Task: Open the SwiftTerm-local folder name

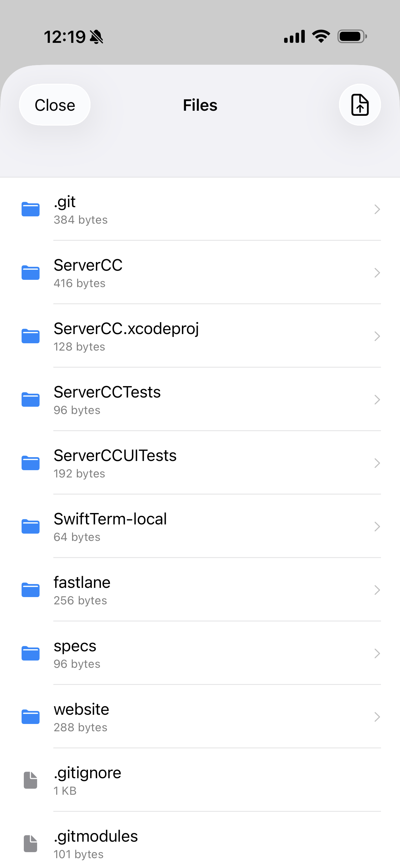Action: click(110, 519)
